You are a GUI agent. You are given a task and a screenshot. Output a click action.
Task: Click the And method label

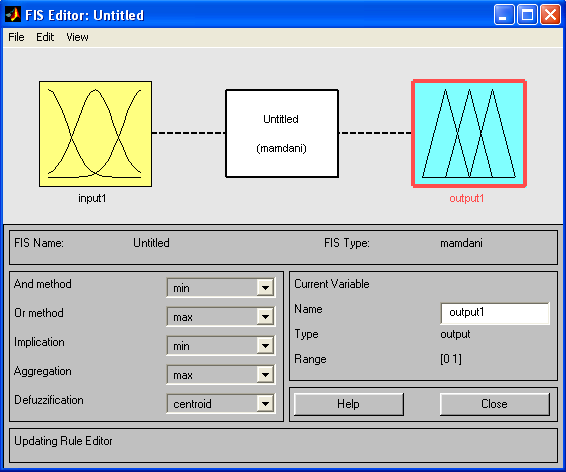click(43, 284)
